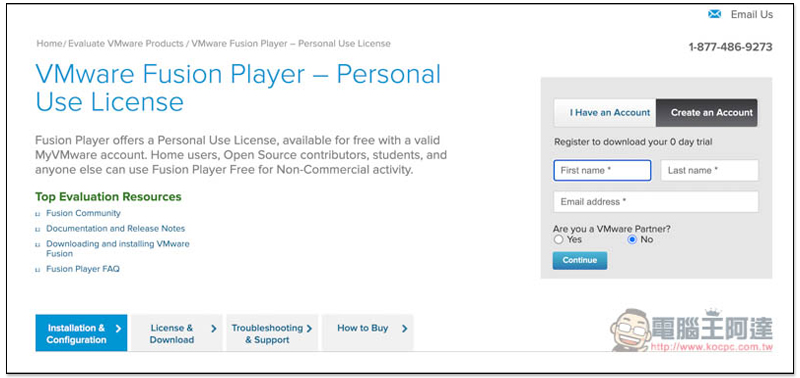Select Yes for VMware Partner
The width and height of the screenshot is (800, 378).
[x=559, y=239]
